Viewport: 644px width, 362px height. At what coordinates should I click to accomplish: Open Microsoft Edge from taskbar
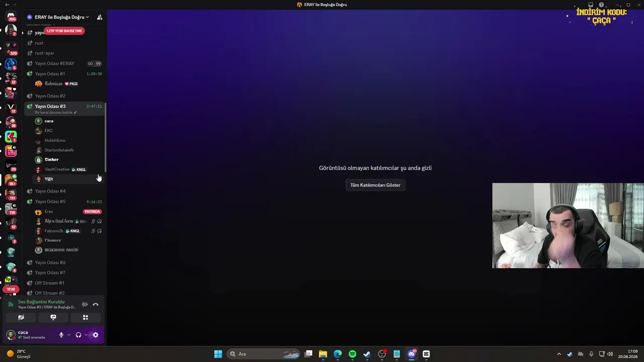(338, 354)
